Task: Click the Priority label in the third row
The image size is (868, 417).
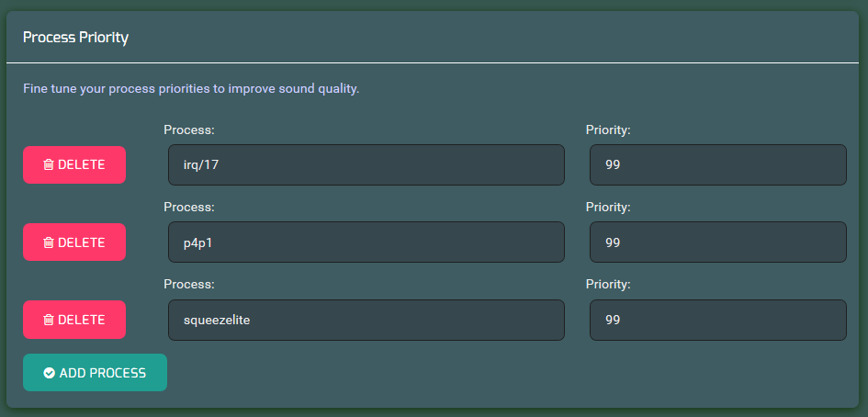Action: click(x=608, y=285)
